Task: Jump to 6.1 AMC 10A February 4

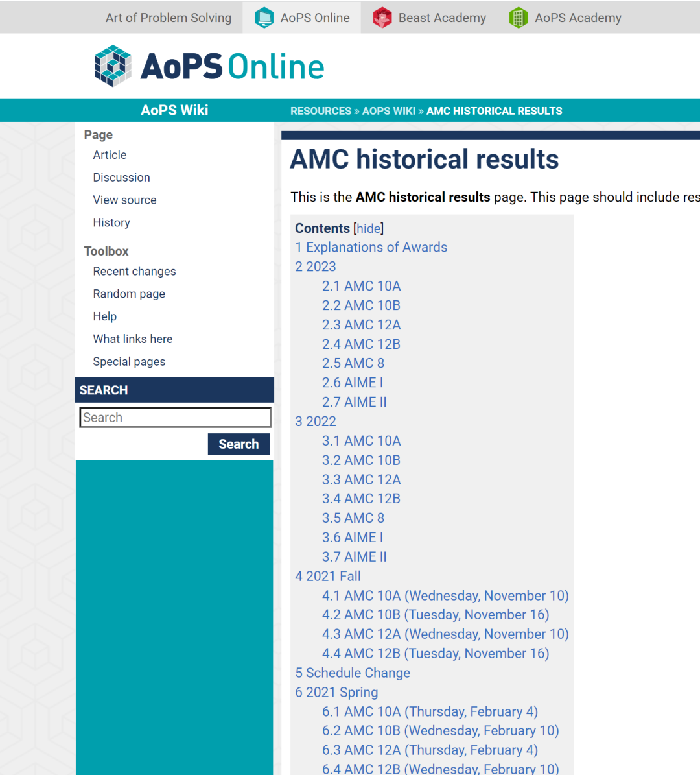Action: pos(430,711)
